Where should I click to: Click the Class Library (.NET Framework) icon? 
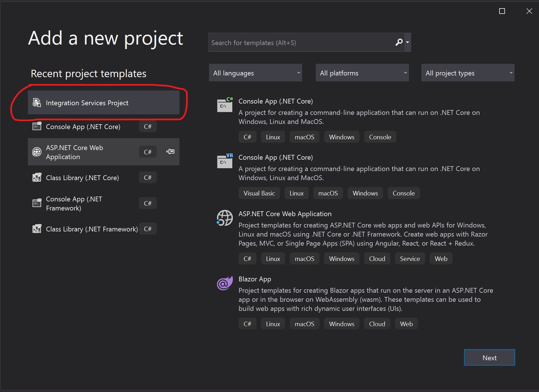tap(37, 229)
